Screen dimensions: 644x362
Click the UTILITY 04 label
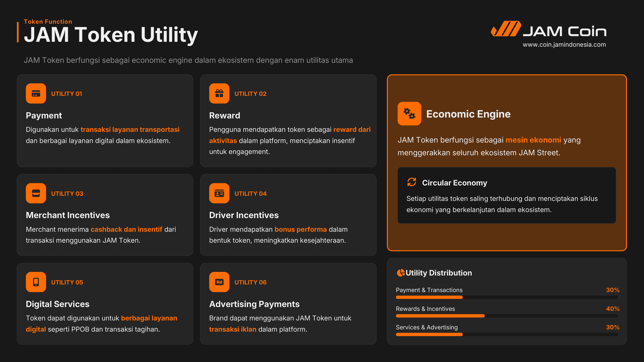pyautogui.click(x=250, y=194)
